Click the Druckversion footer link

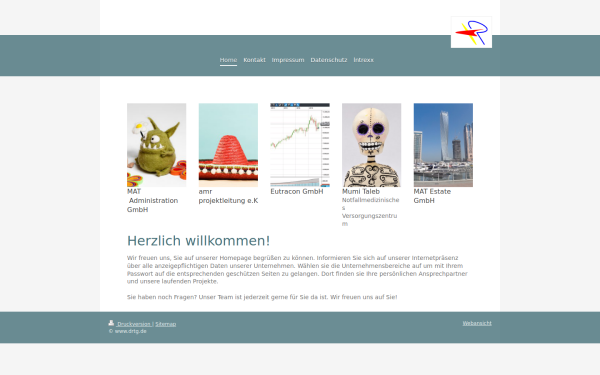(134, 324)
